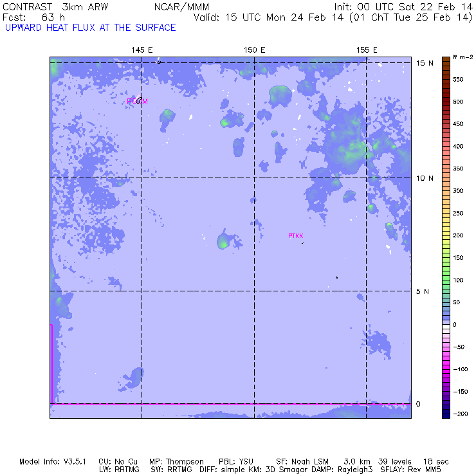
Task: Click the 'Fcst: 63 h' forecast hour text
Action: (33, 17)
